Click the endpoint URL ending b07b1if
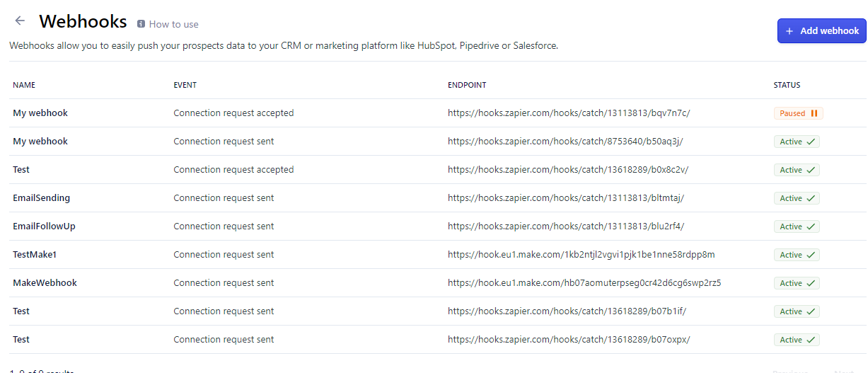This screenshot has width=868, height=373. coord(567,311)
